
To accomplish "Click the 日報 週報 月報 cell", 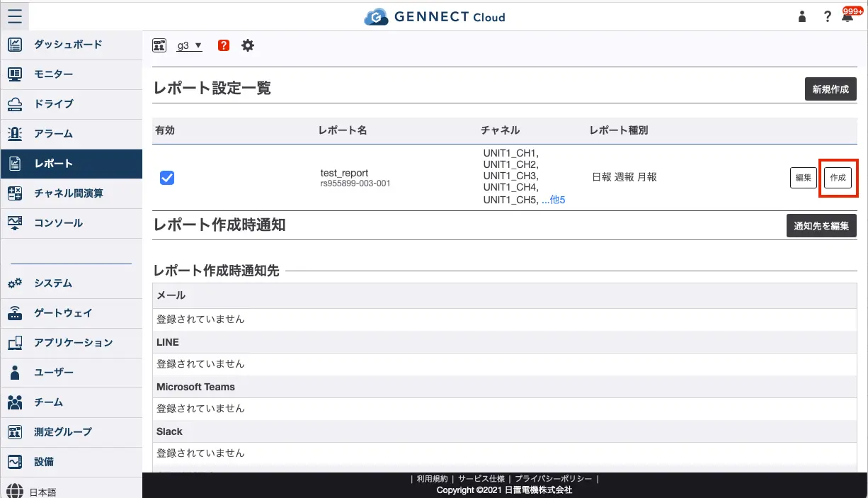I will (x=624, y=177).
